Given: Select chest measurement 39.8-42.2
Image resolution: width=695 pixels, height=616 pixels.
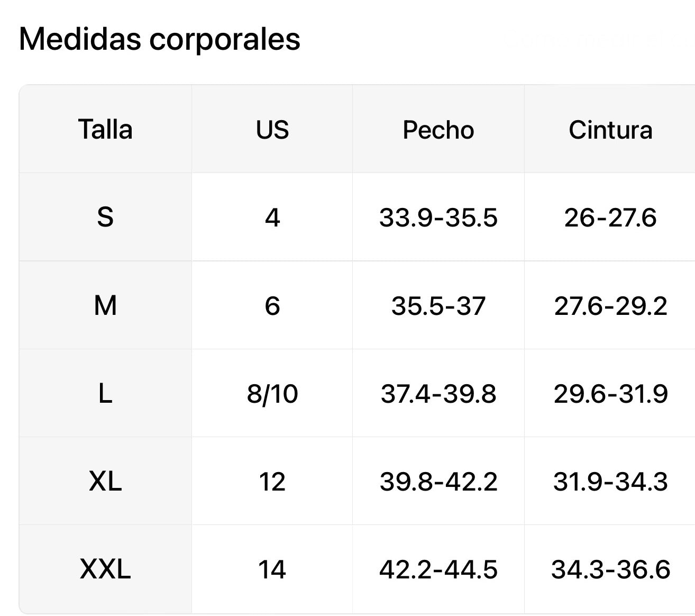Looking at the screenshot, I should point(438,482).
